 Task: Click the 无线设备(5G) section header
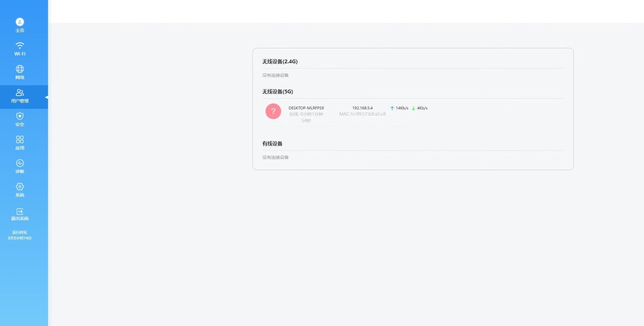[278, 92]
